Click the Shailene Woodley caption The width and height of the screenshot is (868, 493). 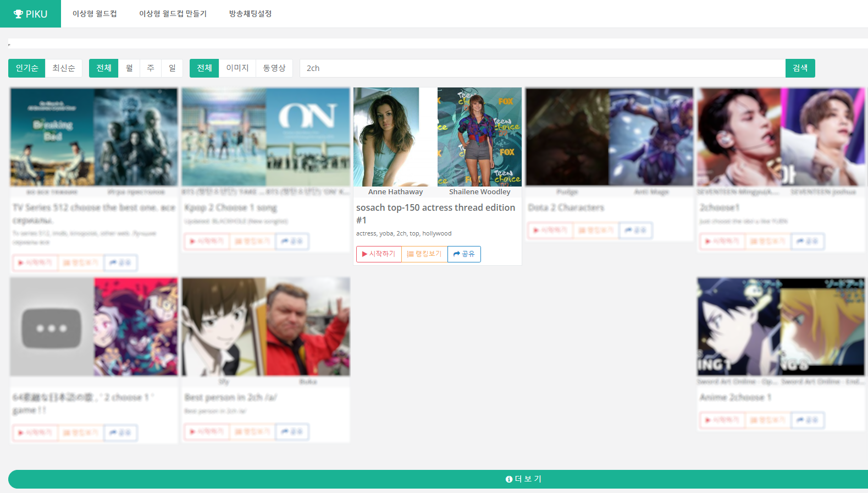480,192
